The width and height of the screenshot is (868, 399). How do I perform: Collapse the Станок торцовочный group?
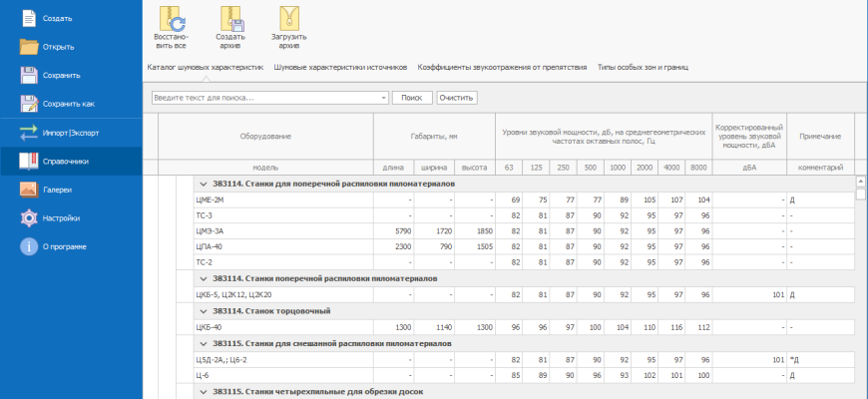[204, 311]
